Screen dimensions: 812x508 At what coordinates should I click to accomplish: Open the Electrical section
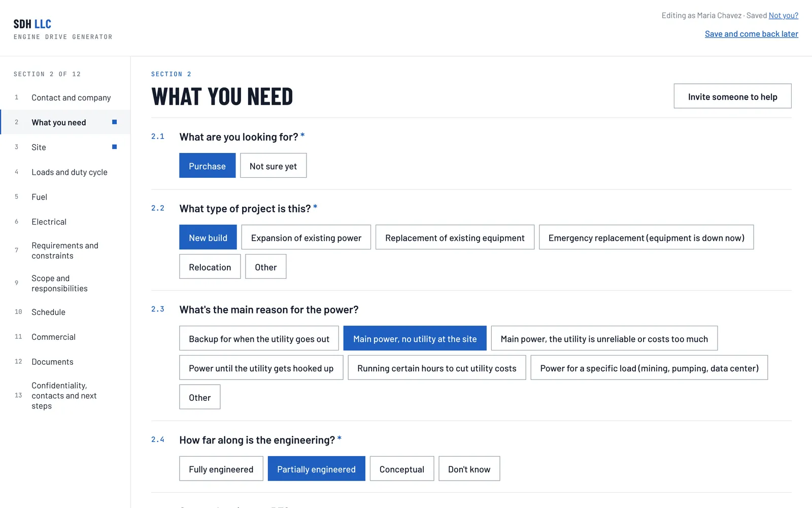click(x=65, y=222)
